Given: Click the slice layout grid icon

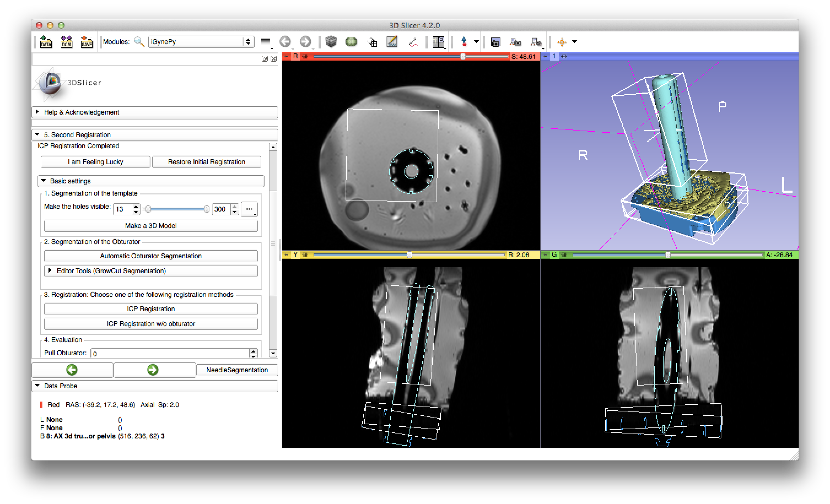Looking at the screenshot, I should (x=438, y=42).
